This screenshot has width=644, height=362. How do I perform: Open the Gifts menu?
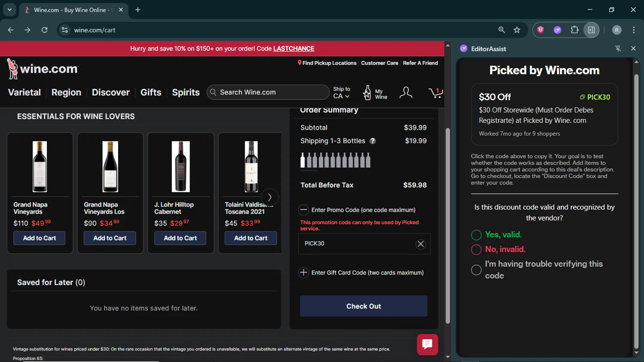pos(151,92)
